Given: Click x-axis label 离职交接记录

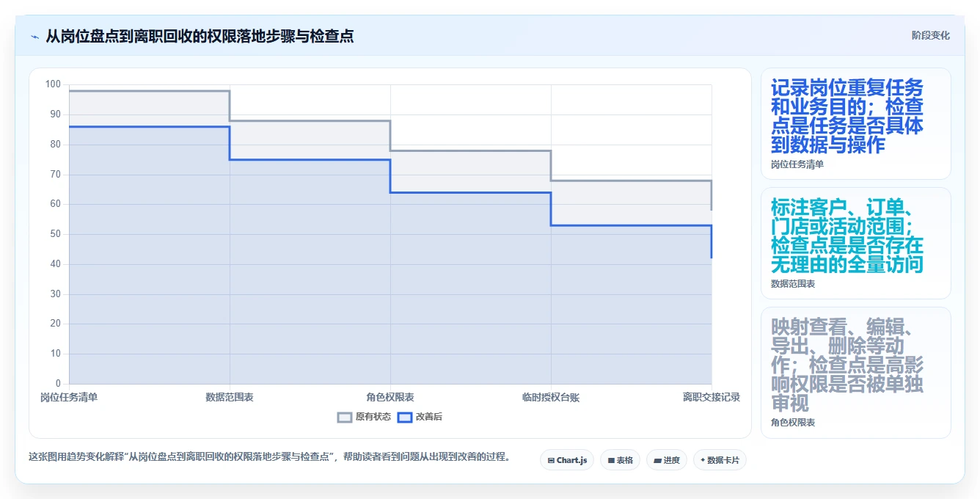Looking at the screenshot, I should [x=712, y=397].
